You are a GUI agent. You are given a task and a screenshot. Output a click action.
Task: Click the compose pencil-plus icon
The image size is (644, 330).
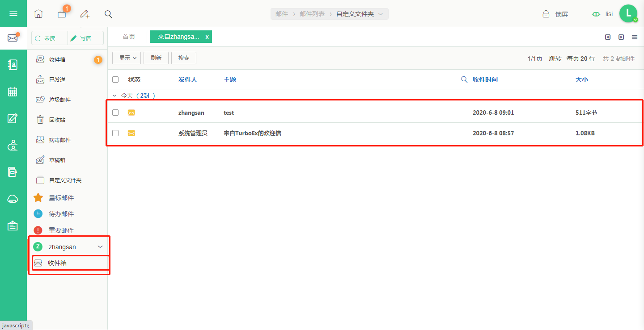[85, 14]
